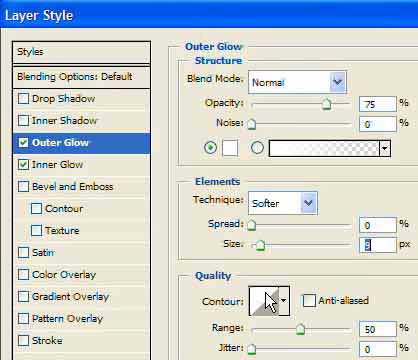Click the Jitter value field
The height and width of the screenshot is (360, 418).
point(378,349)
